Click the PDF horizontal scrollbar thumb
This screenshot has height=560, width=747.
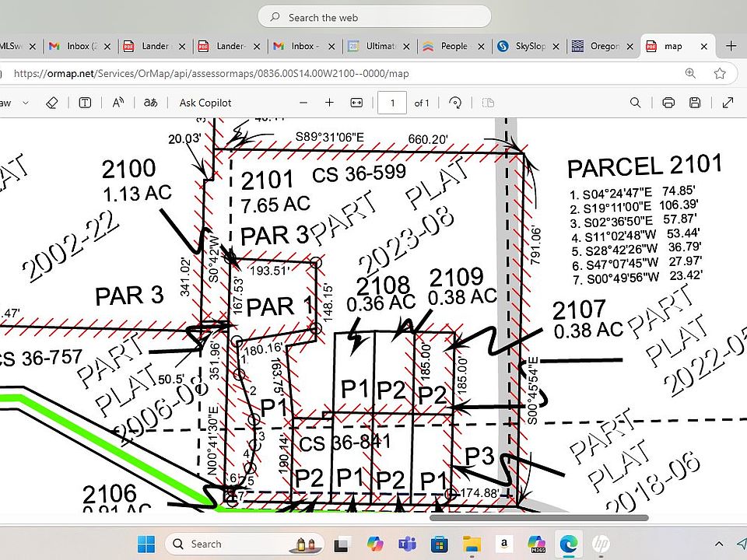click(538, 518)
